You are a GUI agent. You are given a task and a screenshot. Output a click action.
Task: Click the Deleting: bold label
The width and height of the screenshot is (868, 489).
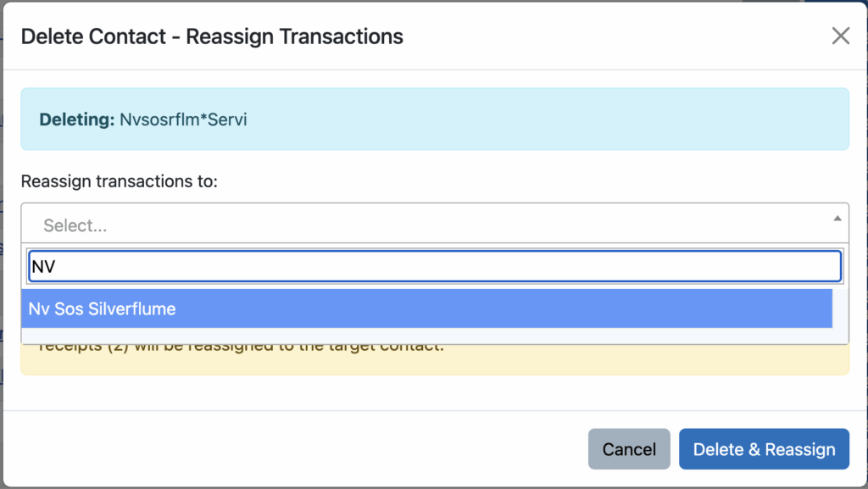point(76,119)
